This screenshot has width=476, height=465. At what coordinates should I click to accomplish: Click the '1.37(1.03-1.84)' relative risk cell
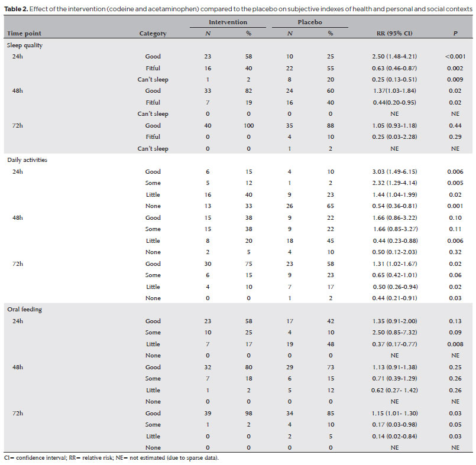(x=390, y=91)
